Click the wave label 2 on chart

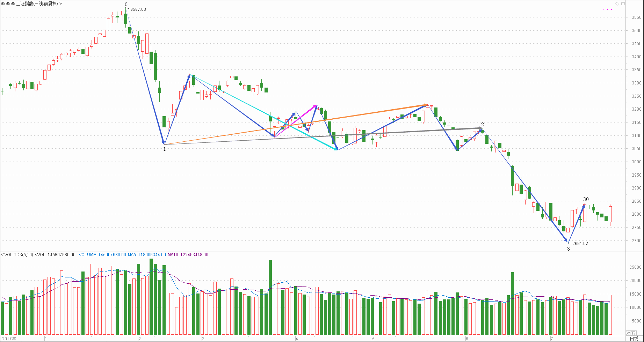point(483,125)
